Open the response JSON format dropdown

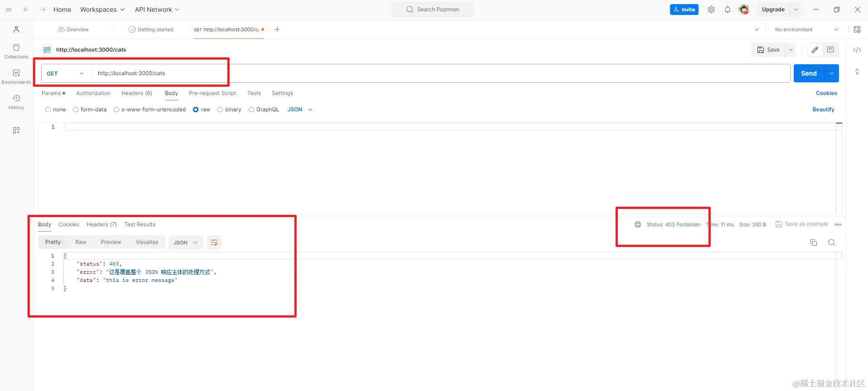coord(186,243)
